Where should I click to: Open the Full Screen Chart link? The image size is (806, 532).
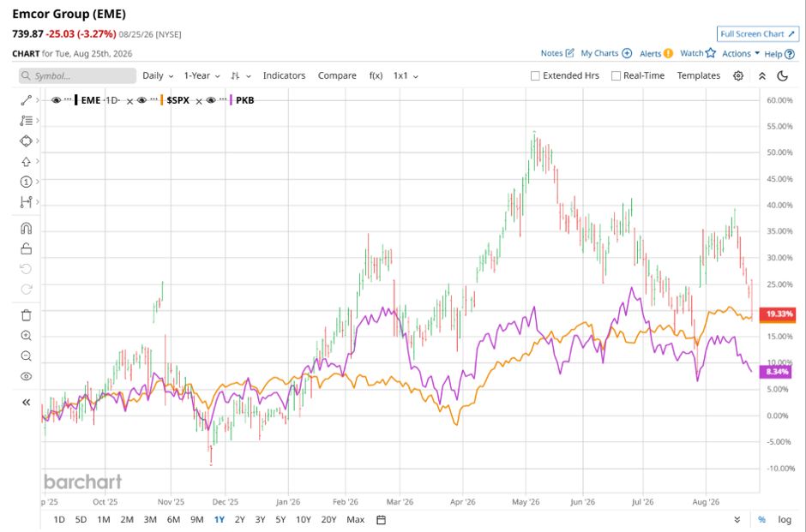pos(758,34)
